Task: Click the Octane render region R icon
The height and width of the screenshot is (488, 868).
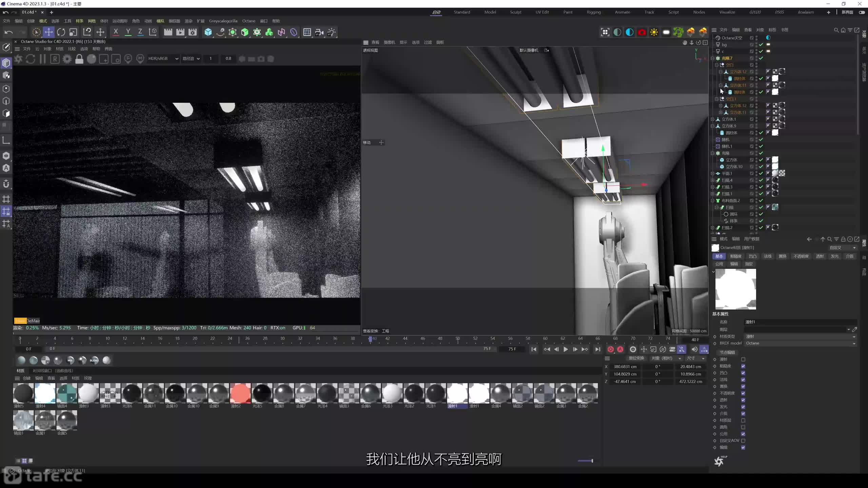Action: [x=55, y=59]
